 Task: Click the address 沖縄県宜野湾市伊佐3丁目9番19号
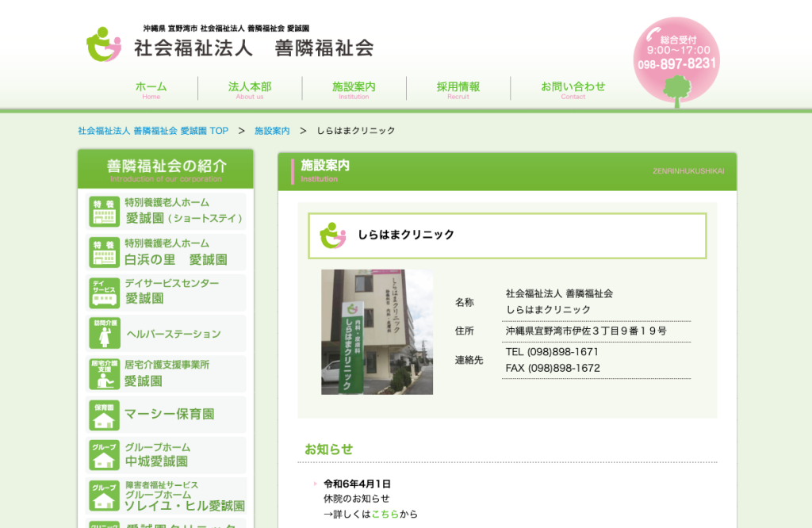pyautogui.click(x=586, y=331)
